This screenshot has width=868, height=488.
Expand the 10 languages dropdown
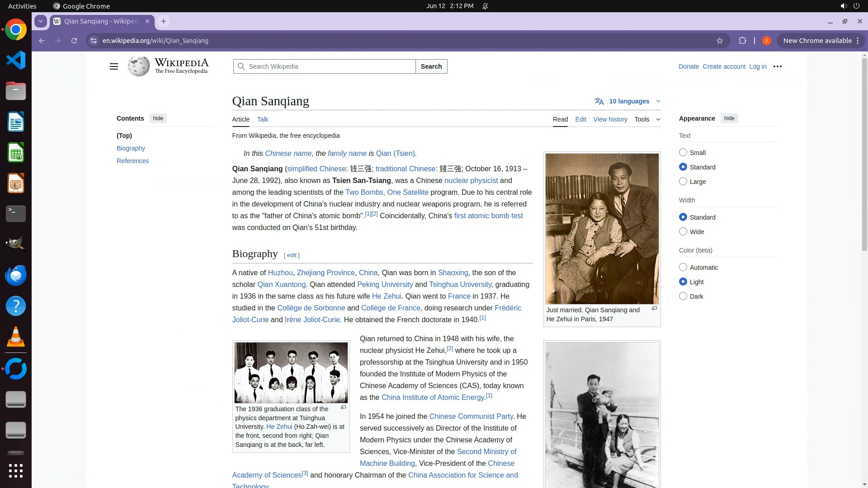click(629, 101)
